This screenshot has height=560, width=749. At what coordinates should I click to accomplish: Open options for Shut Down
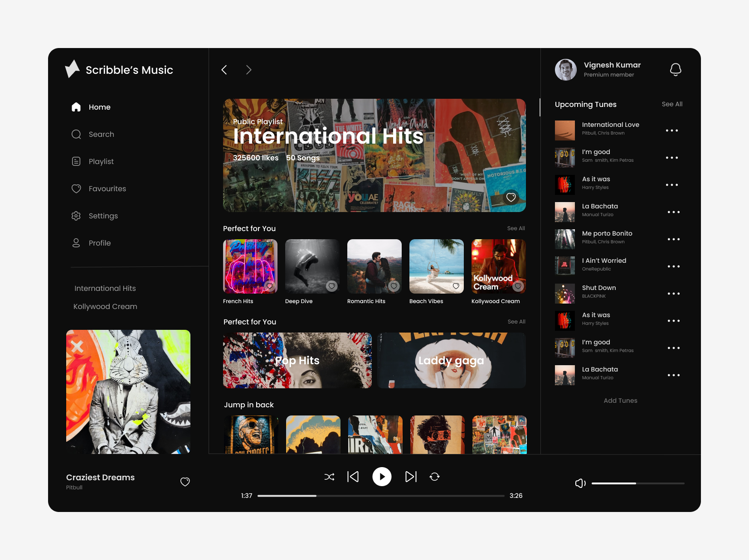pos(674,294)
